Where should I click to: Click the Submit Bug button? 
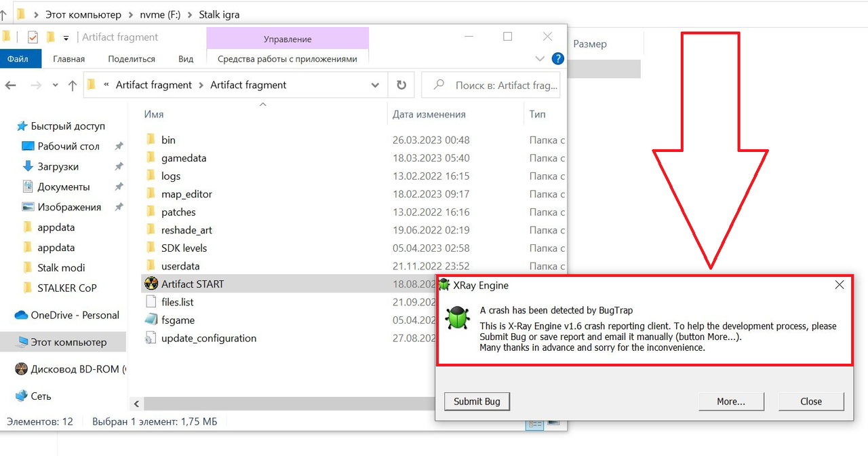tap(477, 401)
